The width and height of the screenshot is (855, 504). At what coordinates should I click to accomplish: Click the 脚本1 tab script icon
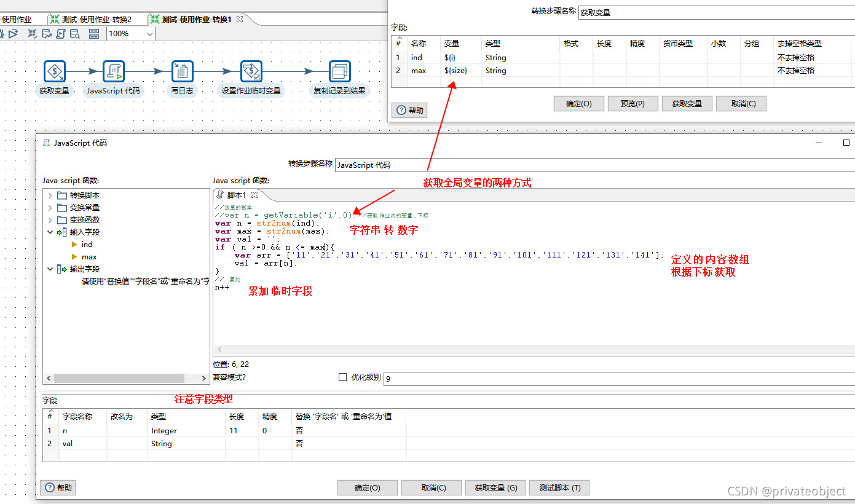click(x=221, y=195)
